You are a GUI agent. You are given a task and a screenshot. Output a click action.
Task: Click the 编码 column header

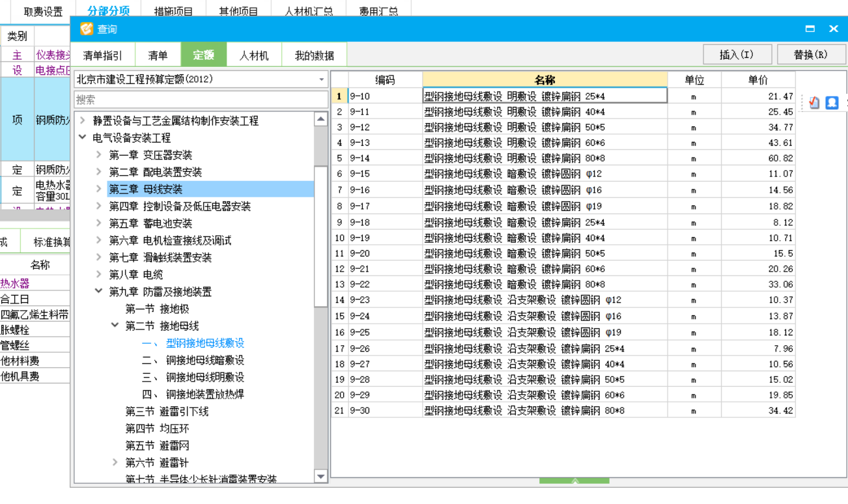(385, 79)
